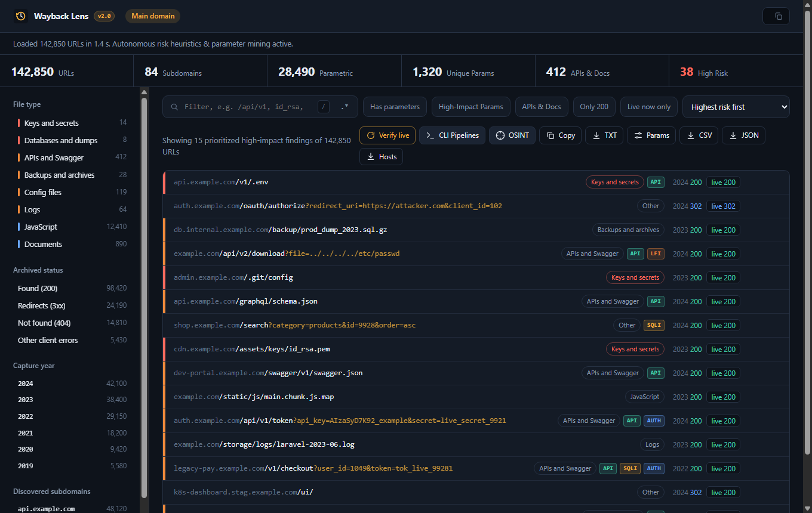
Task: Filter by Keys and secrets file type
Action: pos(72,123)
